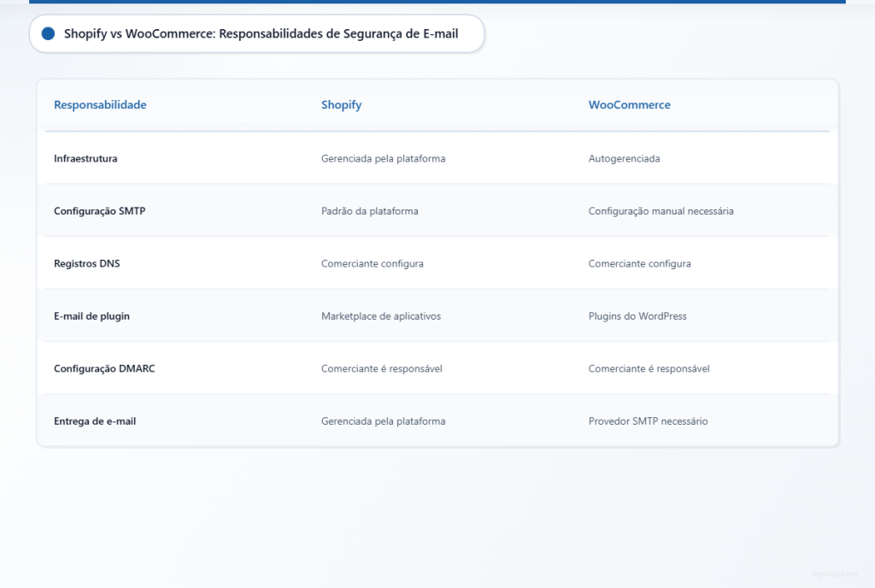This screenshot has height=588, width=875.
Task: Click the Autogerenciada cell
Action: 624,158
